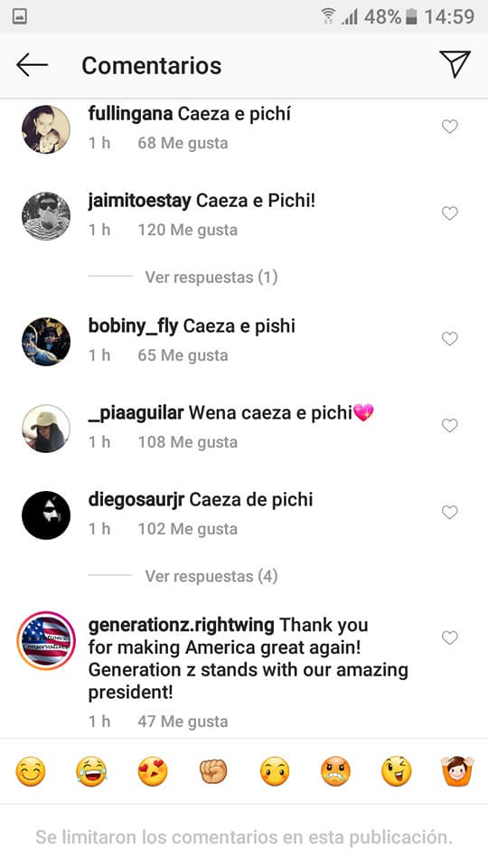Screen dimensions: 488x868
Task: Open _piaaguilar profile picture
Action: [46, 429]
